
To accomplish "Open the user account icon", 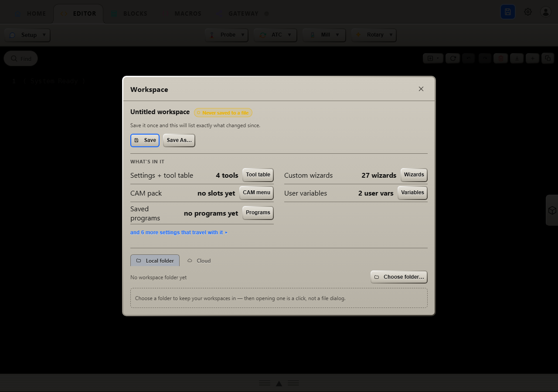I will tap(546, 12).
